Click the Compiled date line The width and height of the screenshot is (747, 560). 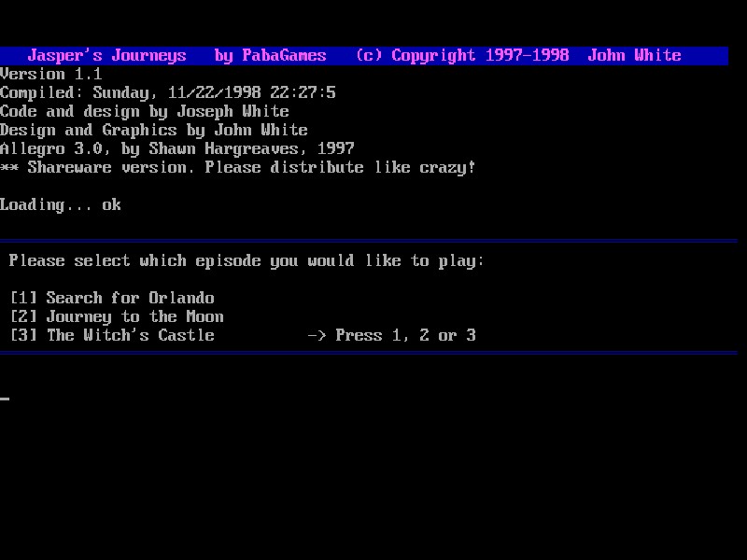pyautogui.click(x=168, y=92)
